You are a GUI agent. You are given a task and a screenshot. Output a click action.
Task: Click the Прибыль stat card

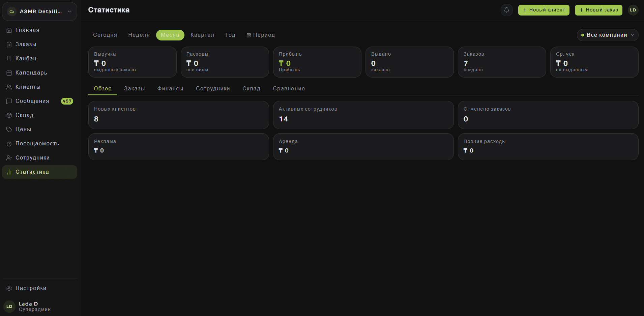[317, 62]
